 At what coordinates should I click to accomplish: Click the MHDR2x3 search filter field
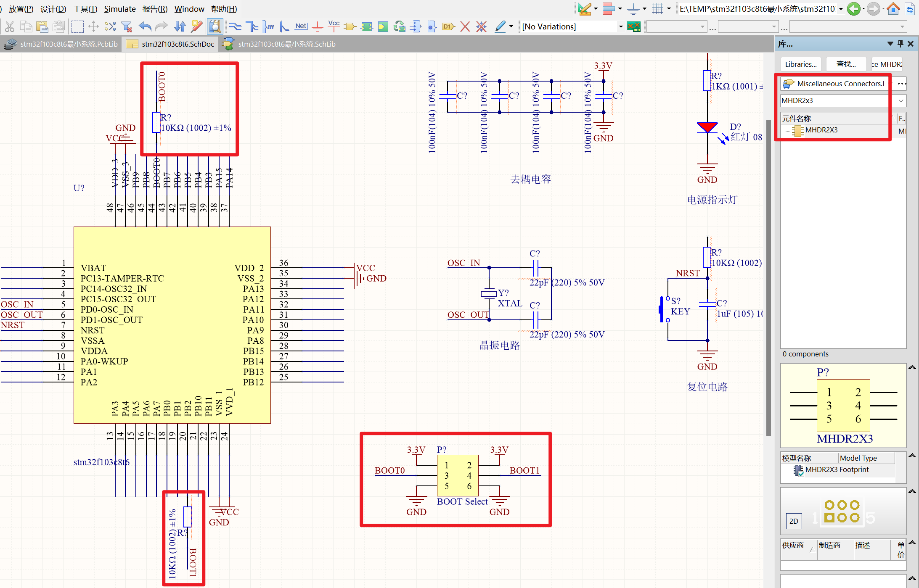[x=838, y=100]
